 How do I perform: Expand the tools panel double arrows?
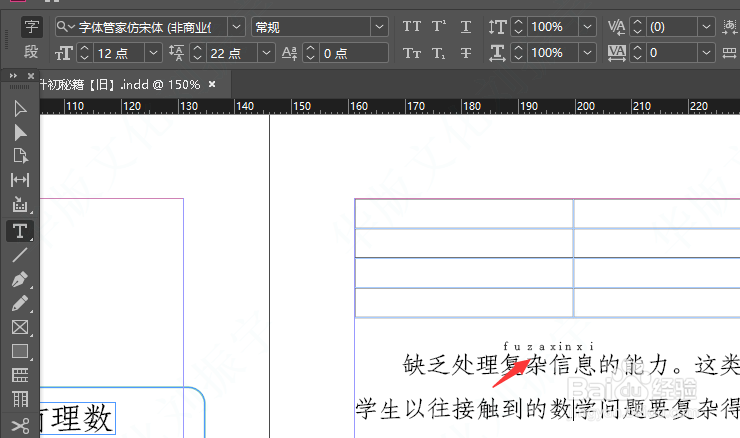(x=13, y=76)
